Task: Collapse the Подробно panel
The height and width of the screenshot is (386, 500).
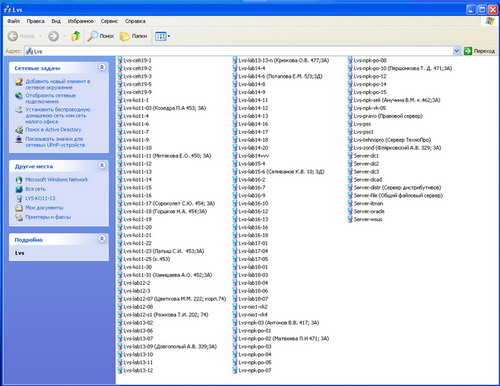Action: click(102, 239)
